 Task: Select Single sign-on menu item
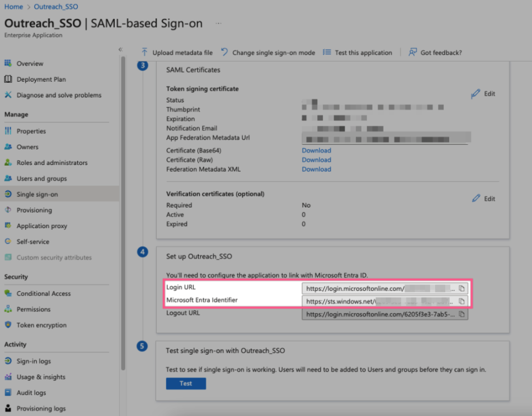tap(59, 194)
